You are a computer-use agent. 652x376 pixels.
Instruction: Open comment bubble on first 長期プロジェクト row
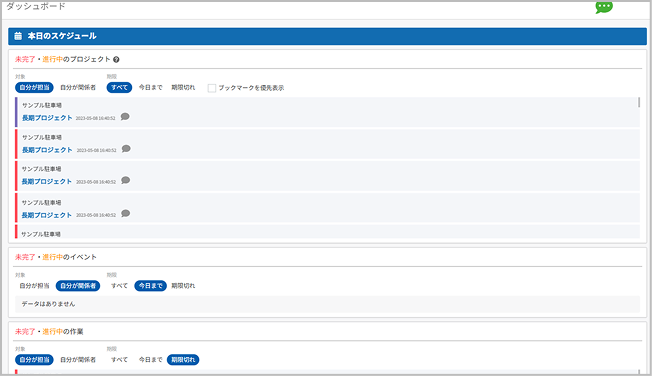pos(125,116)
